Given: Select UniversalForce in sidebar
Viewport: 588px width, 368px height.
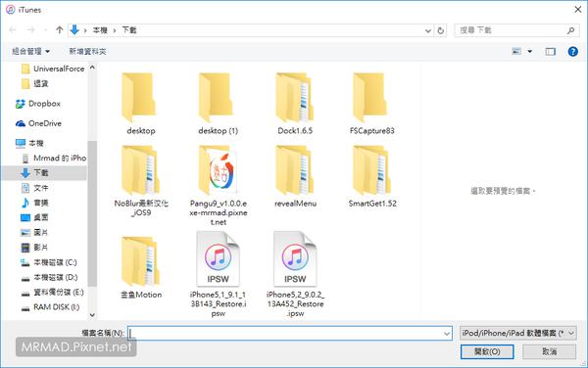Looking at the screenshot, I should [53, 69].
